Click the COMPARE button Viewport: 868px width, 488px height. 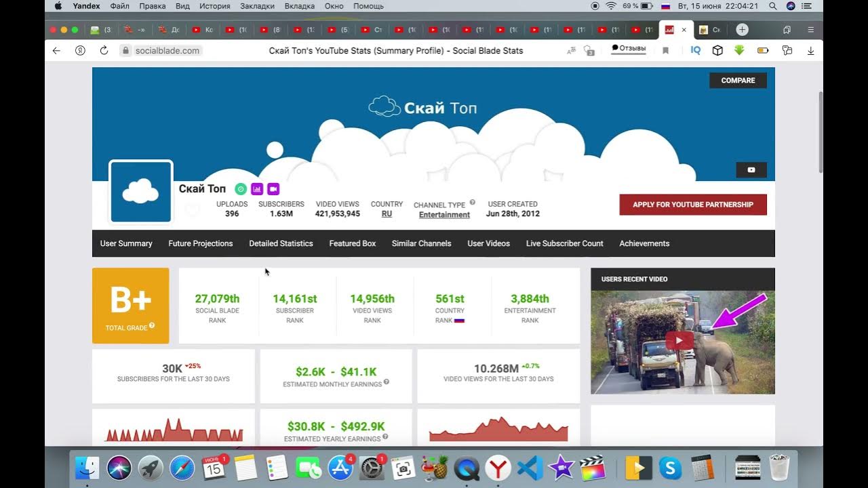click(x=738, y=80)
